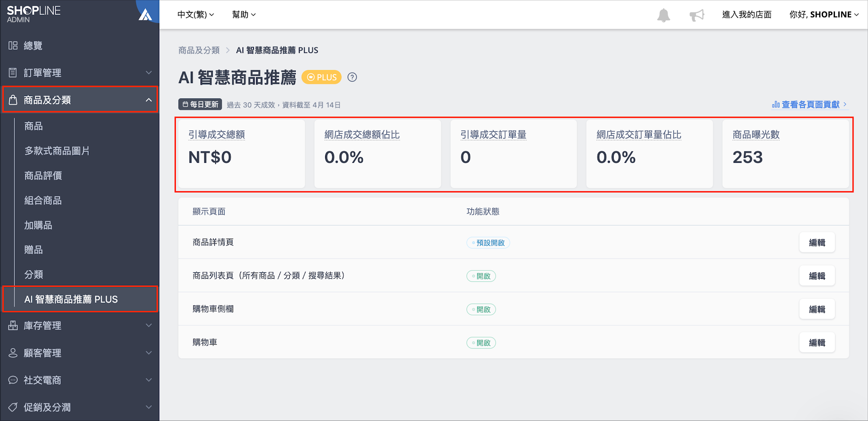Viewport: 868px width, 421px height.
Task: Click the shopping bag icon for 商品及分類
Action: click(x=13, y=100)
